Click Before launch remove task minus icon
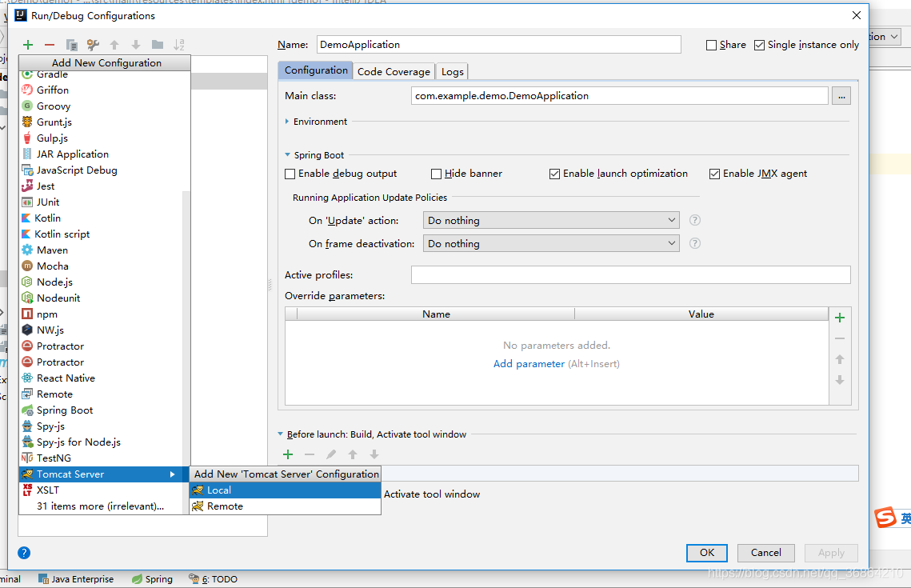The image size is (911, 588). click(x=310, y=454)
